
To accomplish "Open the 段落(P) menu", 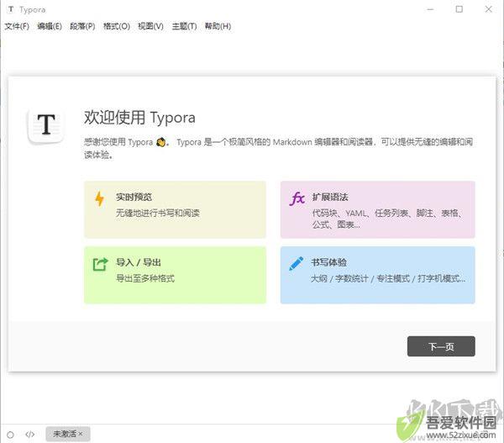I will coord(82,26).
